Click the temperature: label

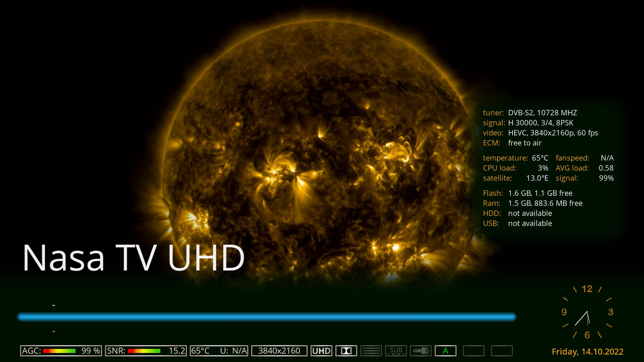(x=506, y=158)
